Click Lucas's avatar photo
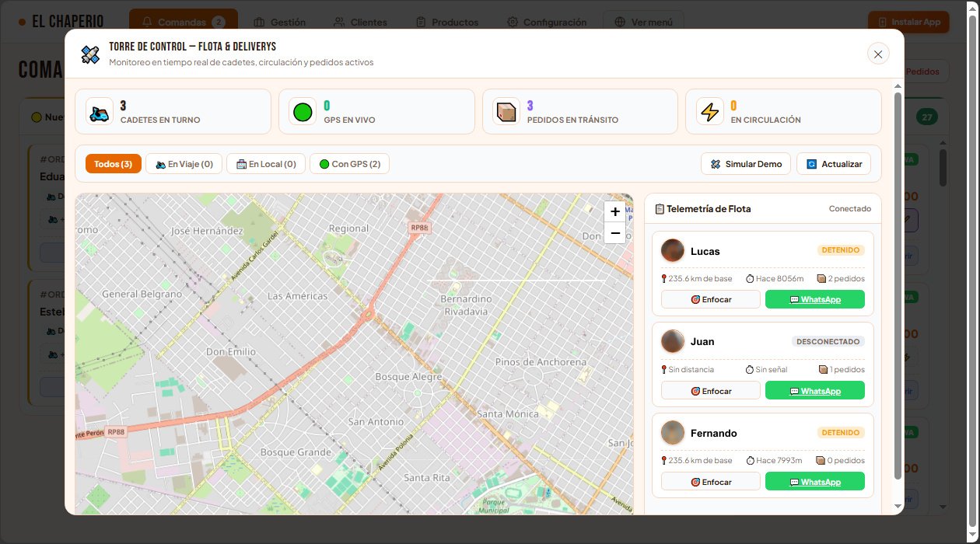 tap(672, 250)
